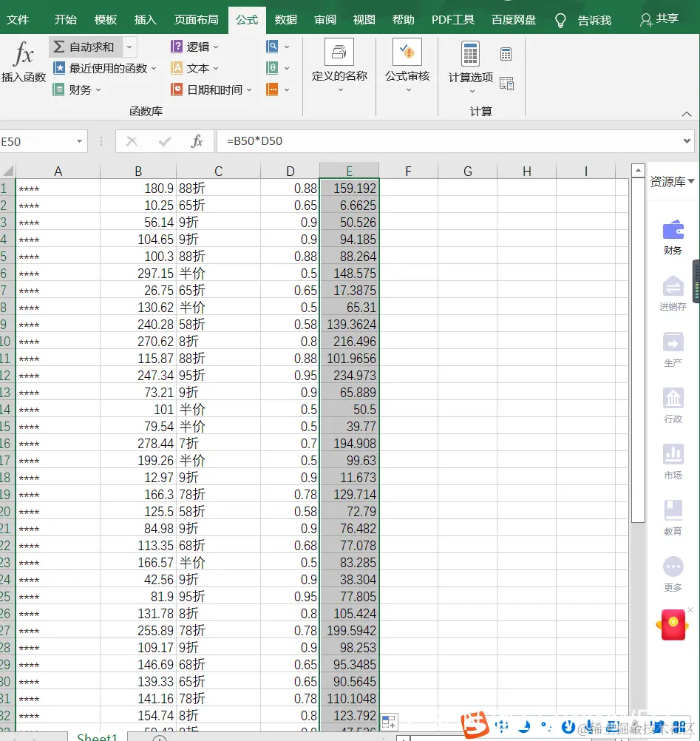Switch to the View (视图) tab

click(x=364, y=20)
